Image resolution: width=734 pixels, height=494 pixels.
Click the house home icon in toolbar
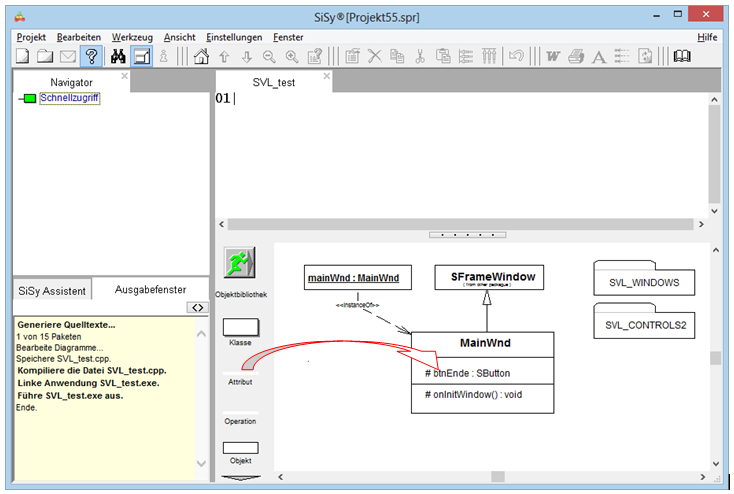point(201,57)
